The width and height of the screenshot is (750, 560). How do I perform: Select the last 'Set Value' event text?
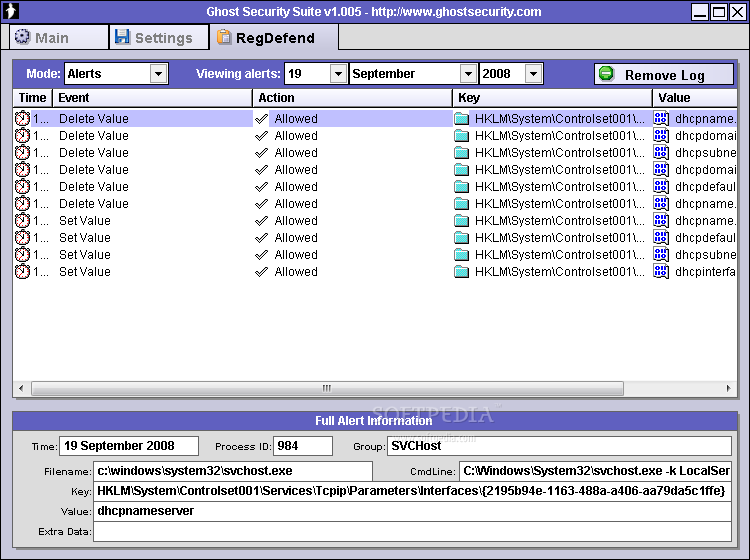click(x=85, y=272)
